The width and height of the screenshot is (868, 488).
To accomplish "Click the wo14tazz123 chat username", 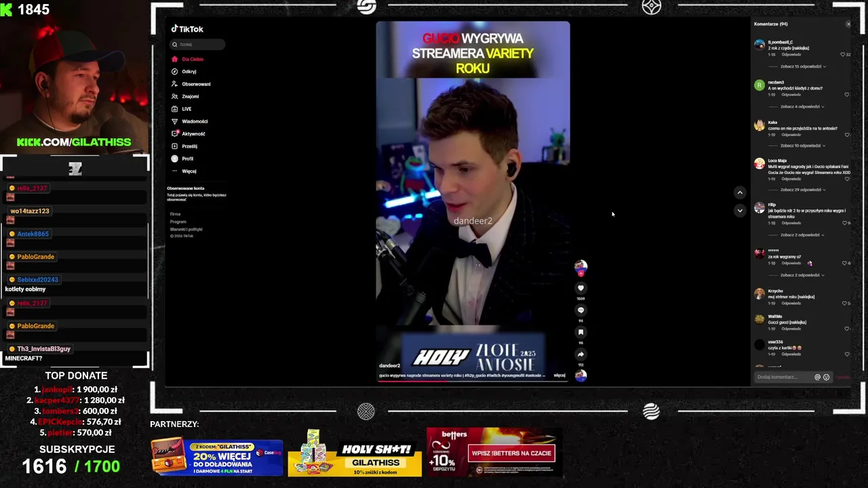I will tap(29, 211).
